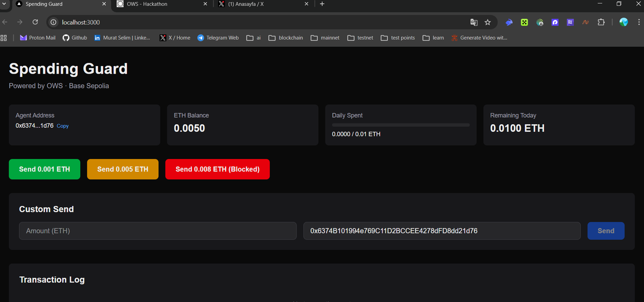Open the learn bookmarks folder
Screen dimensions: 644x302
click(433, 38)
